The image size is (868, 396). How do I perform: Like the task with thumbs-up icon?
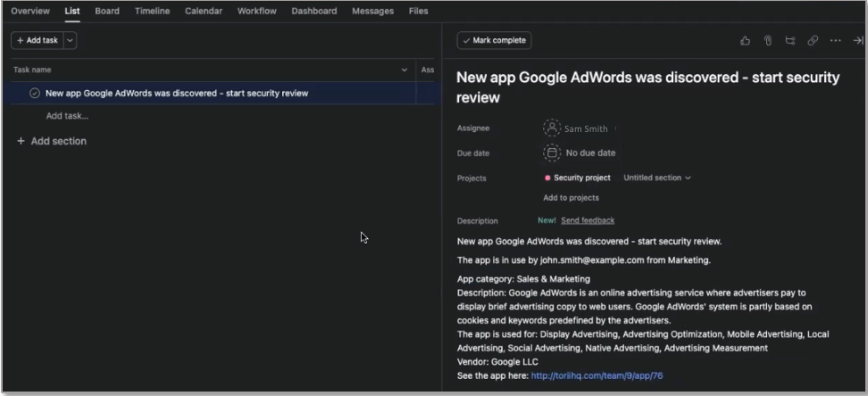click(x=745, y=40)
